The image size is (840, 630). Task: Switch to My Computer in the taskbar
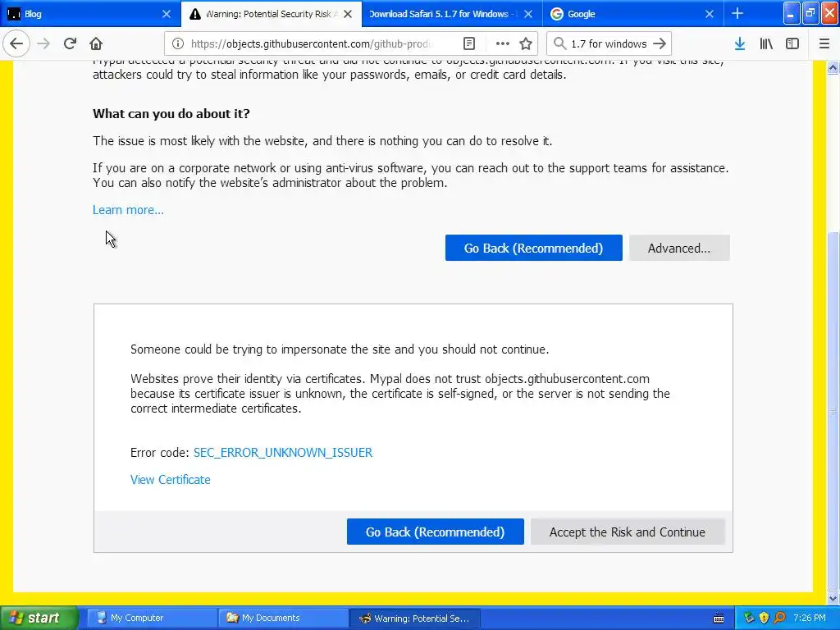(x=151, y=619)
